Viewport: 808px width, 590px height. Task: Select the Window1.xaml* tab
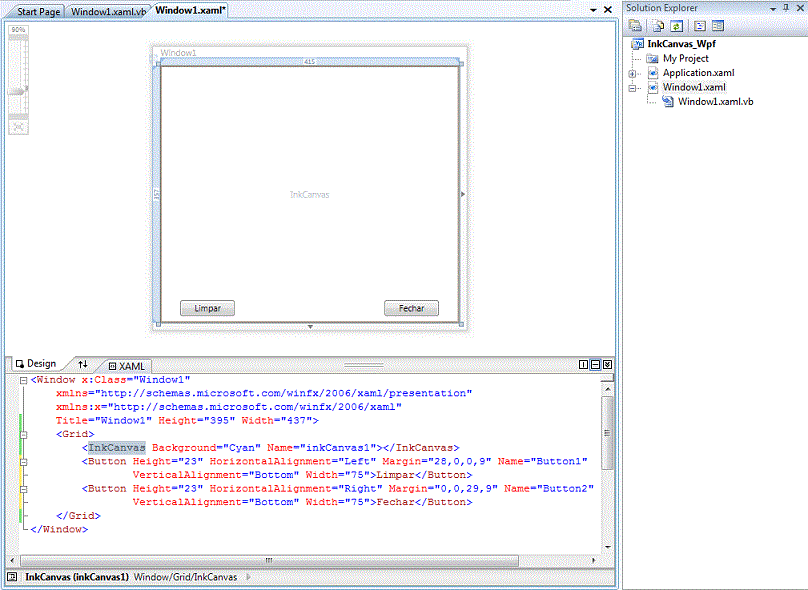190,10
